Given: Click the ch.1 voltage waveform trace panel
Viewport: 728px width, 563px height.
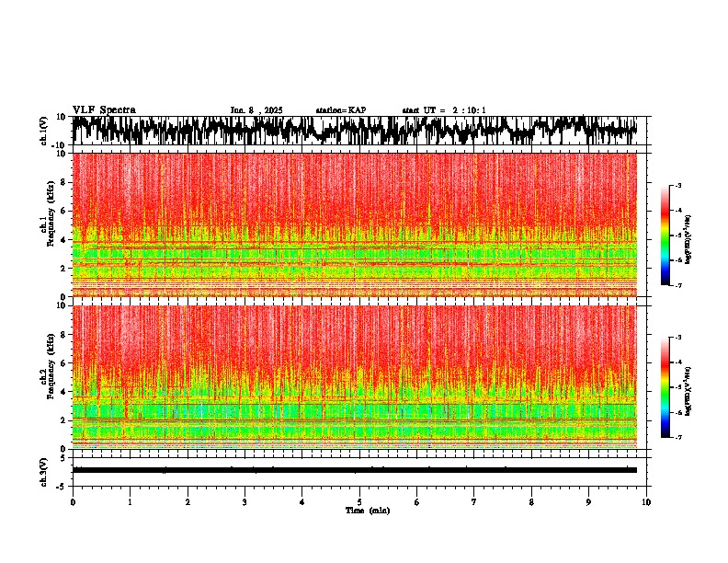Looking at the screenshot, I should tap(359, 131).
